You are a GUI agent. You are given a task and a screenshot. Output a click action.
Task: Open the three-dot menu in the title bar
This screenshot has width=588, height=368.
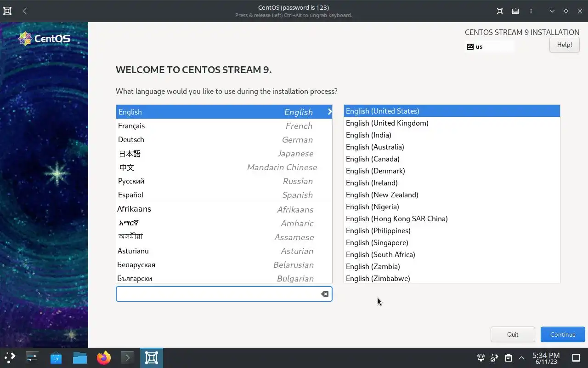[x=531, y=11]
